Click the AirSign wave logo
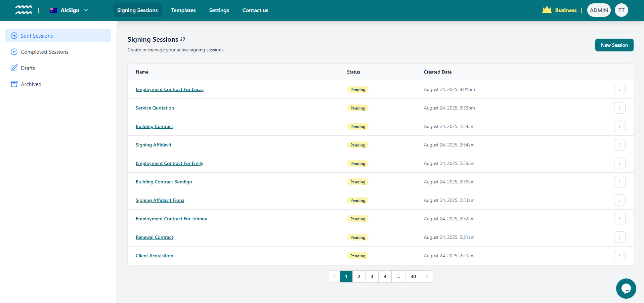The image size is (644, 303). (24, 10)
